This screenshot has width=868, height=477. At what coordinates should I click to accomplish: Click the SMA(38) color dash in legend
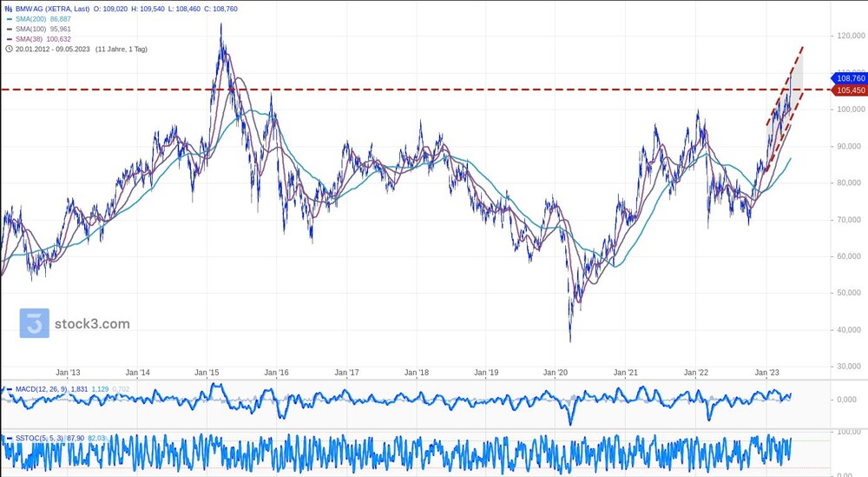click(10, 39)
